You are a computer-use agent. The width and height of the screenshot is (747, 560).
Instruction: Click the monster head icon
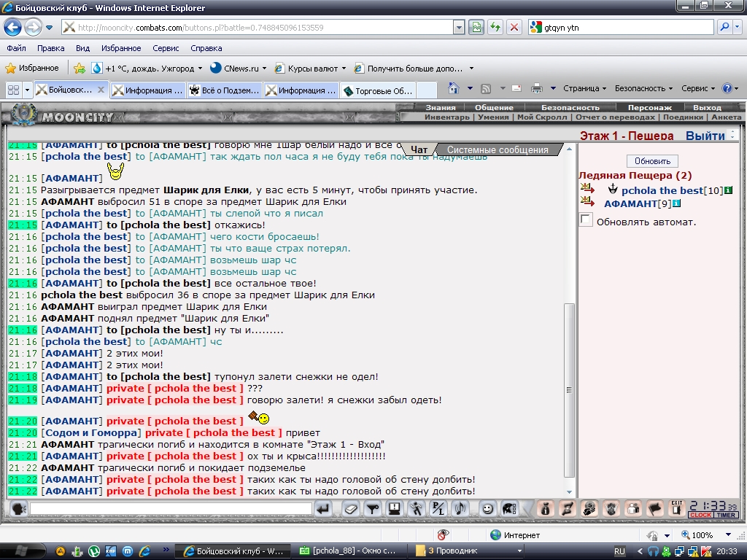click(611, 509)
